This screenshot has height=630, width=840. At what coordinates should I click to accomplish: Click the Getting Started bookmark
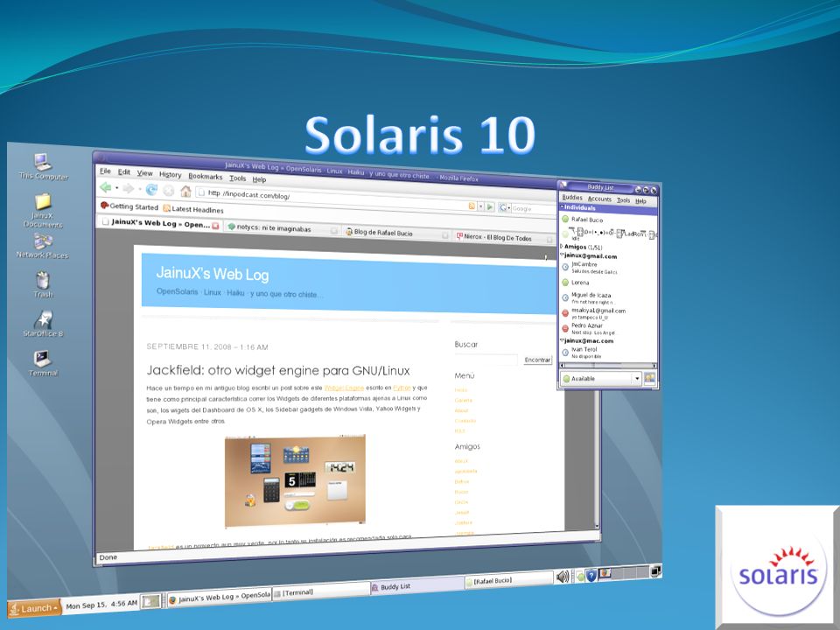(x=129, y=206)
